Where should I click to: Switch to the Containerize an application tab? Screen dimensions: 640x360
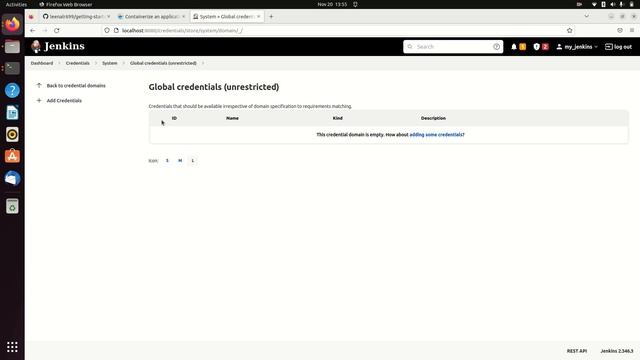tap(151, 17)
